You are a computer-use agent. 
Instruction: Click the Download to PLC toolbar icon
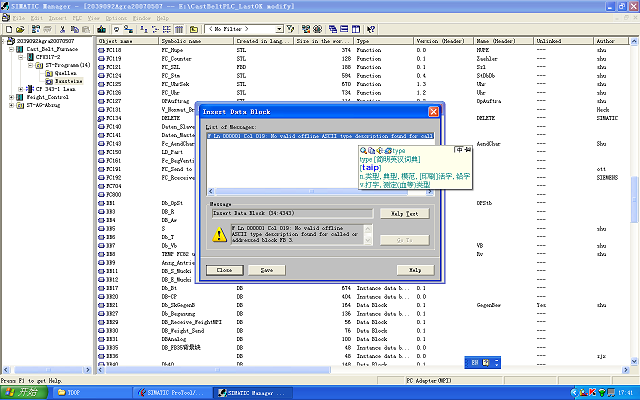102,29
